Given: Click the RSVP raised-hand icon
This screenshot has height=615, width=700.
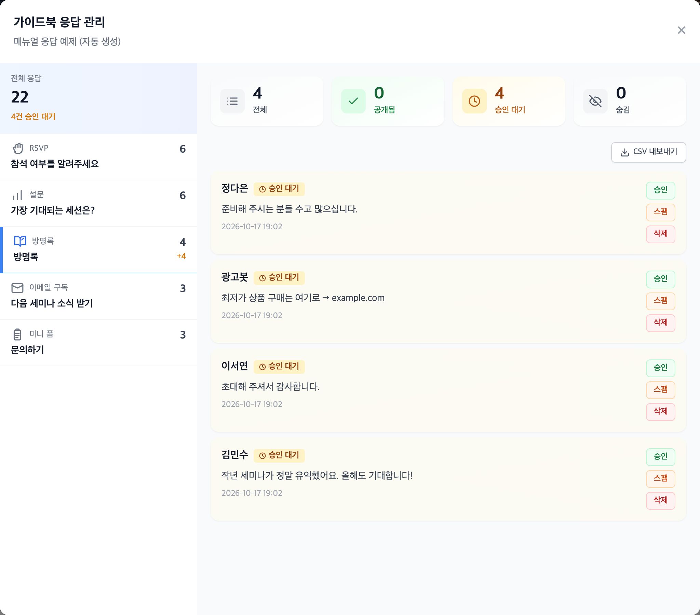Looking at the screenshot, I should [18, 148].
